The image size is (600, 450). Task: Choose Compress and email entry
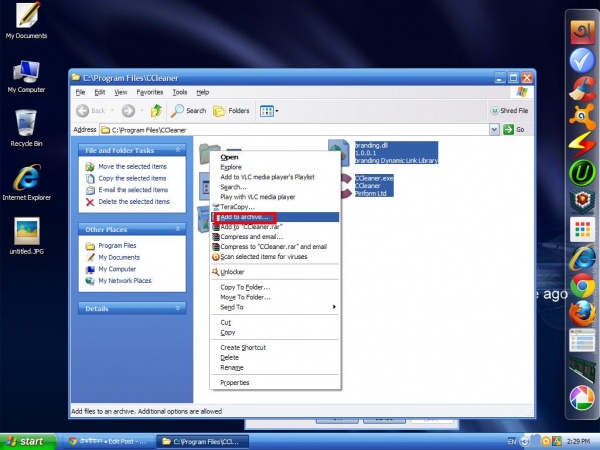pos(275,237)
